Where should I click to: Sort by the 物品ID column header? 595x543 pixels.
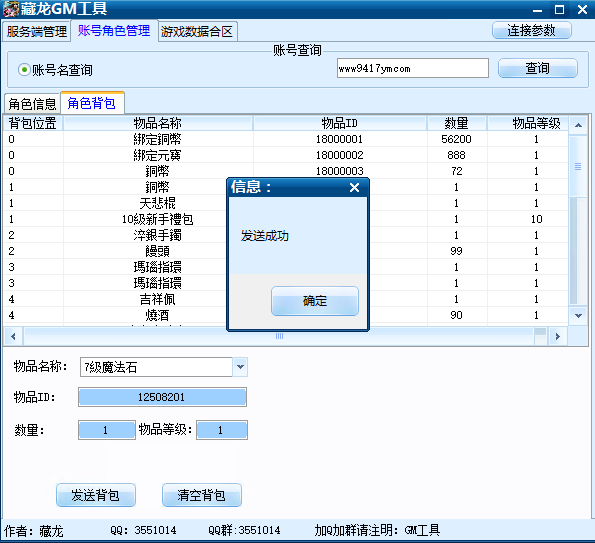[340, 123]
